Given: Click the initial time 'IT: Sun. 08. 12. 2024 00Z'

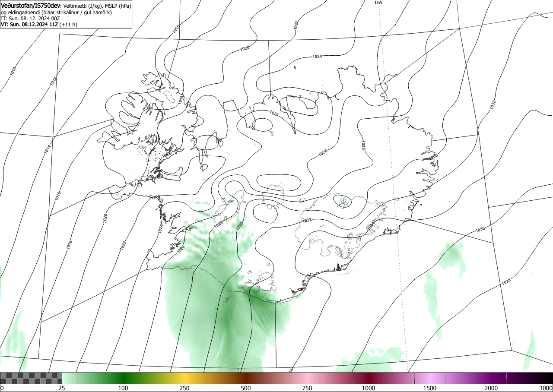Looking at the screenshot, I should coord(30,19).
